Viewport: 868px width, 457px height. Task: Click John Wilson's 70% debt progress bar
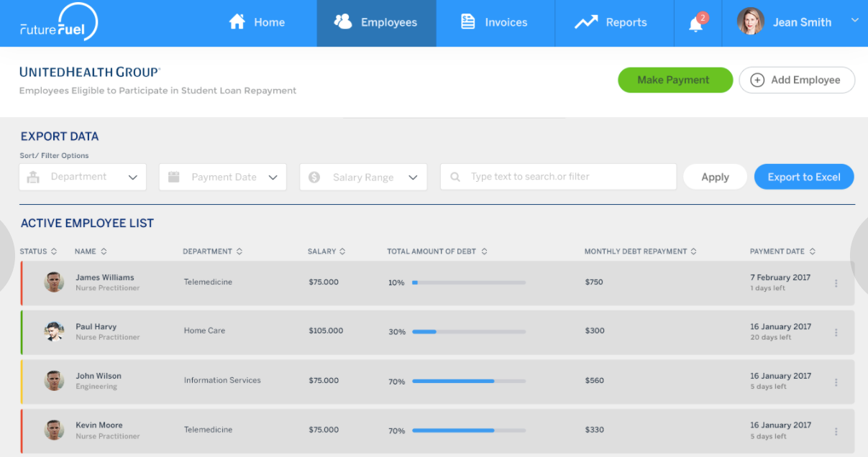(x=469, y=381)
